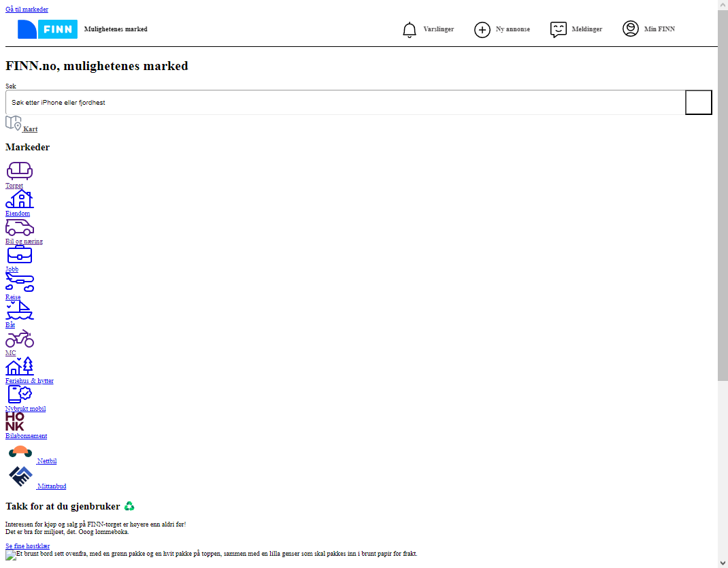
Task: Open the Varslinger text link
Action: pyautogui.click(x=438, y=29)
